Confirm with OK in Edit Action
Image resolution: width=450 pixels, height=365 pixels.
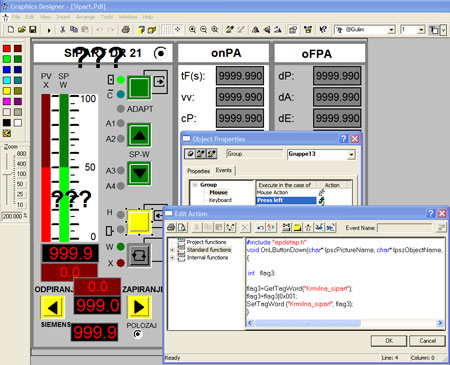pyautogui.click(x=389, y=341)
